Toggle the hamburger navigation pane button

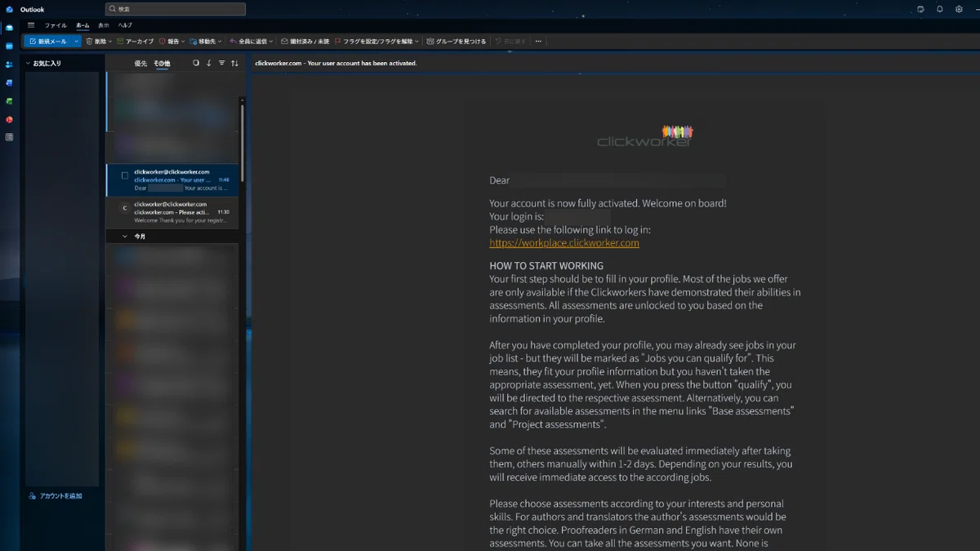coord(31,25)
